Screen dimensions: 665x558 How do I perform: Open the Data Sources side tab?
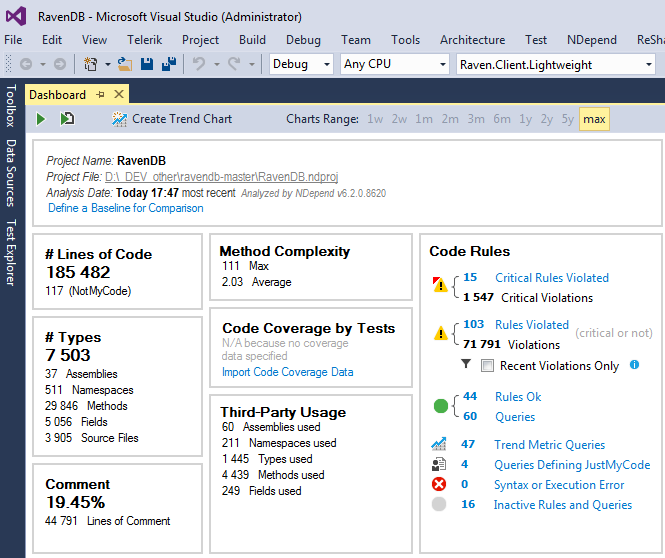[11, 173]
